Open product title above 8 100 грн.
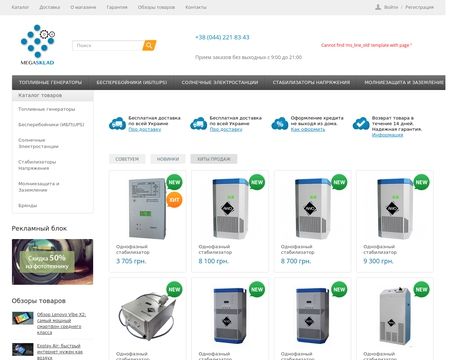 (215, 249)
